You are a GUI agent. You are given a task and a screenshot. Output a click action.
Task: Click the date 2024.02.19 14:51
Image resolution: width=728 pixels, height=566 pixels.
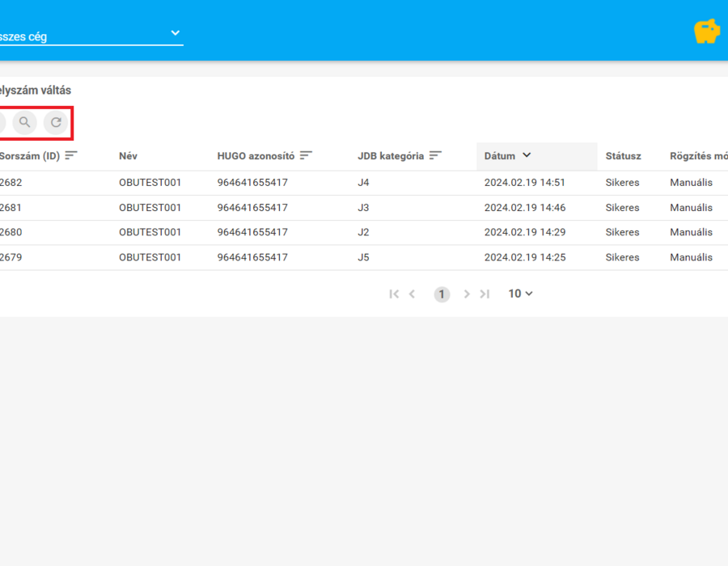(x=525, y=182)
